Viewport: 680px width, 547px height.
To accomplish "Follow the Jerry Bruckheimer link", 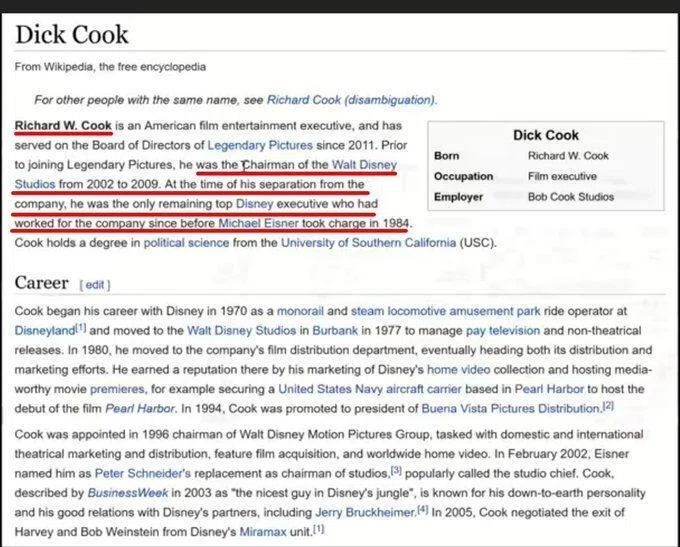I will click(365, 513).
